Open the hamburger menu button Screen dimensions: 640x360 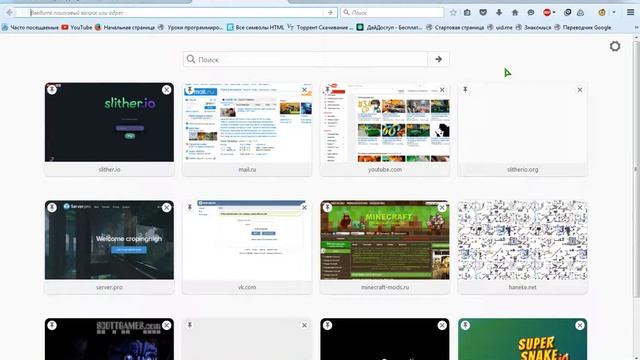click(631, 13)
